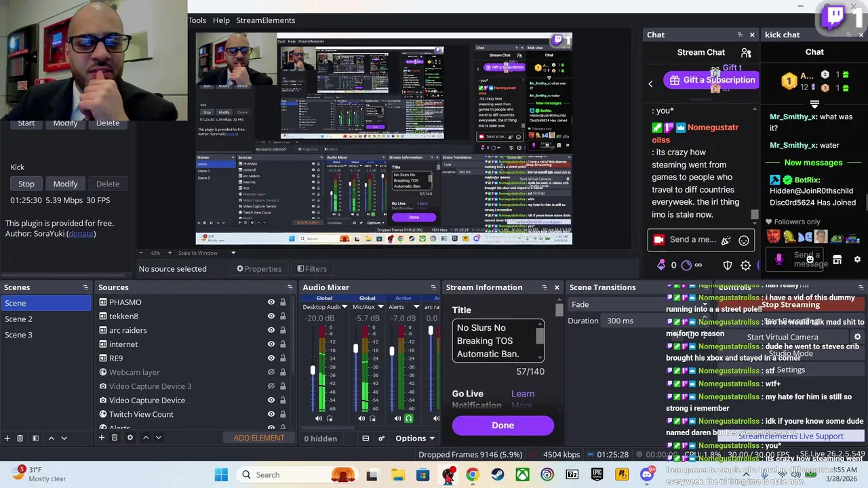Open the Kick chat settings gear

[857, 260]
